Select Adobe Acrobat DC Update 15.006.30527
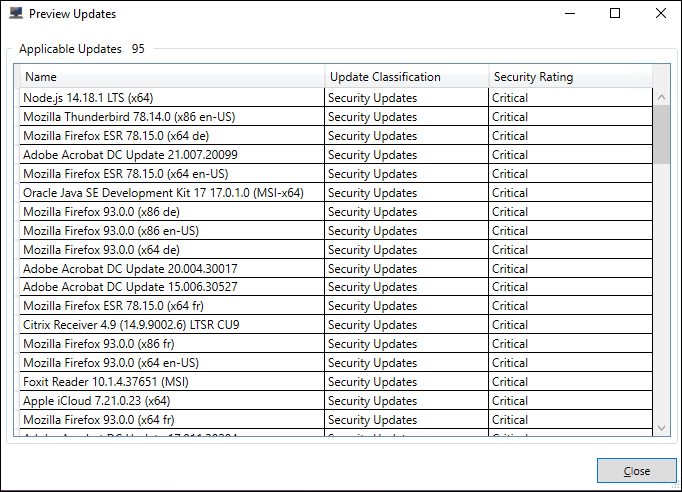Screen dimensions: 682x492 (172, 287)
